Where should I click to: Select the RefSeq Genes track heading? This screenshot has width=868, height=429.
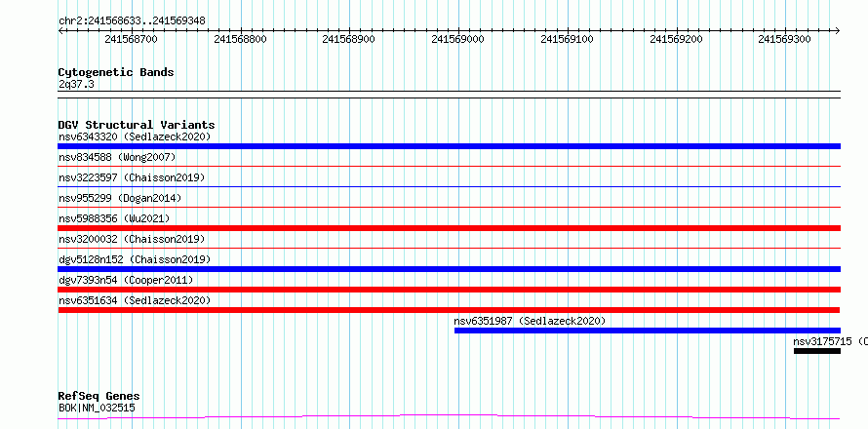[99, 397]
